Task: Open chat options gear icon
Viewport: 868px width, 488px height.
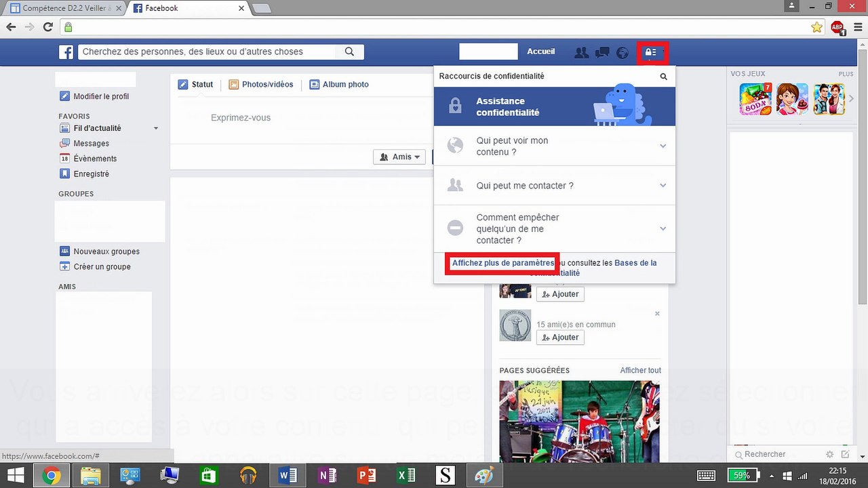Action: coord(830,454)
